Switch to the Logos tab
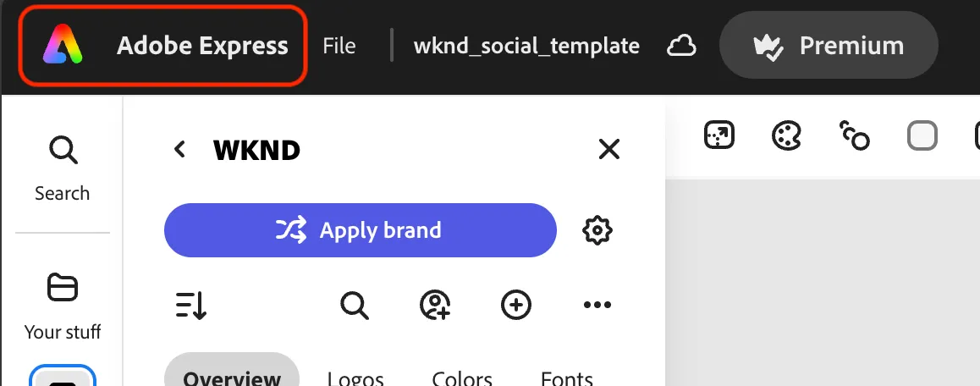Screen dimensions: 980x386 coord(355,378)
